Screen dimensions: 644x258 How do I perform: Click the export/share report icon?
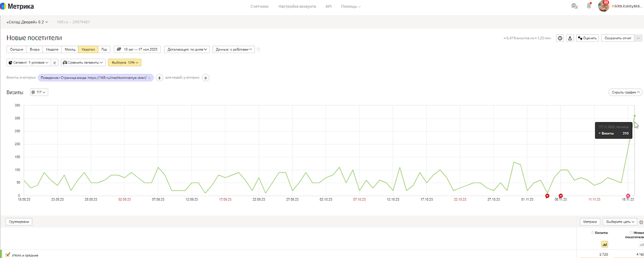tap(570, 38)
